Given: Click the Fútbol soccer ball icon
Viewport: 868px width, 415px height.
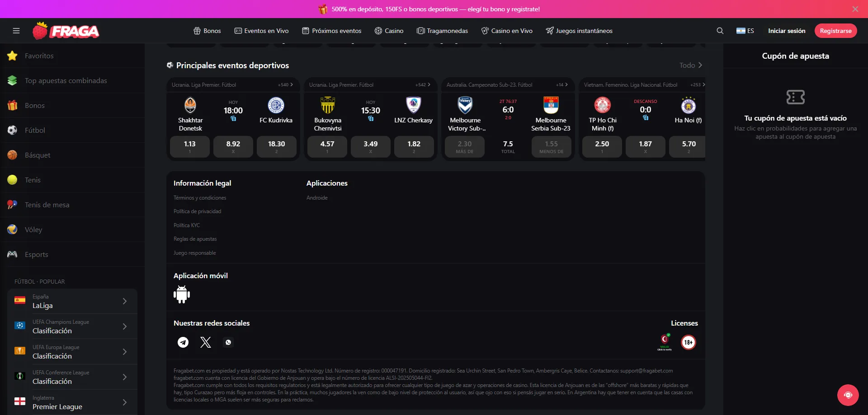Looking at the screenshot, I should [12, 130].
